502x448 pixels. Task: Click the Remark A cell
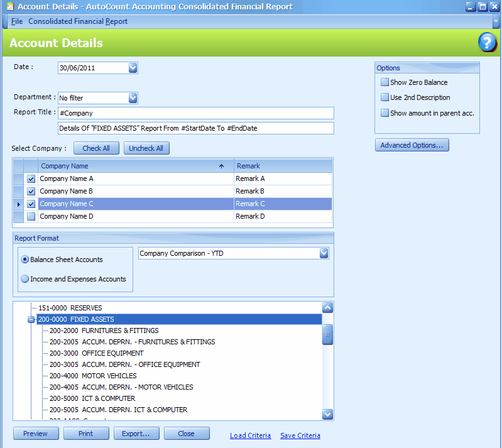(x=283, y=178)
